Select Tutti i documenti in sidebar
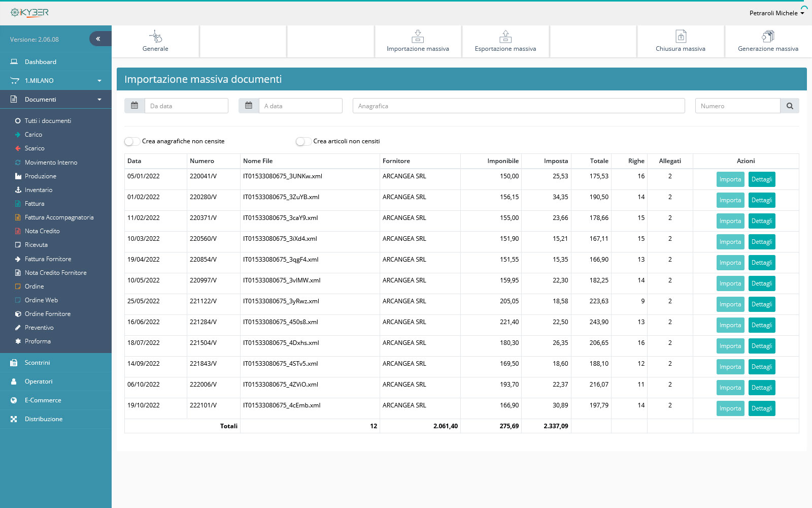 pyautogui.click(x=48, y=121)
